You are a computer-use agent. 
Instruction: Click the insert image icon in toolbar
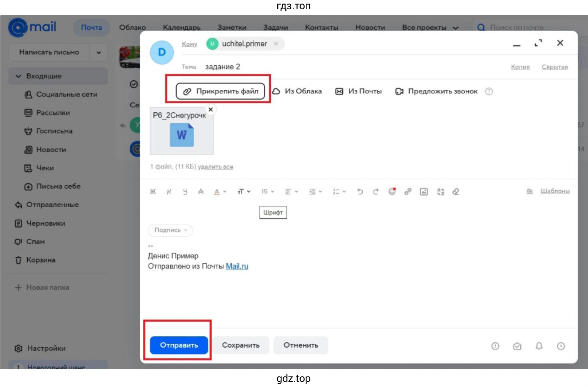[424, 192]
